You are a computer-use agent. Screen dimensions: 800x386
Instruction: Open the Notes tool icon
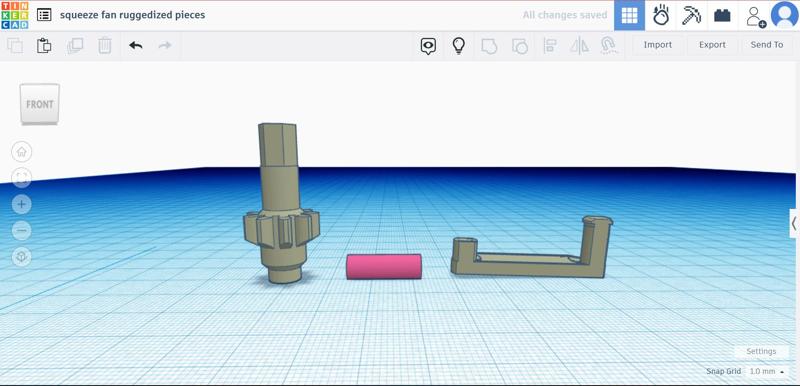pyautogui.click(x=428, y=45)
